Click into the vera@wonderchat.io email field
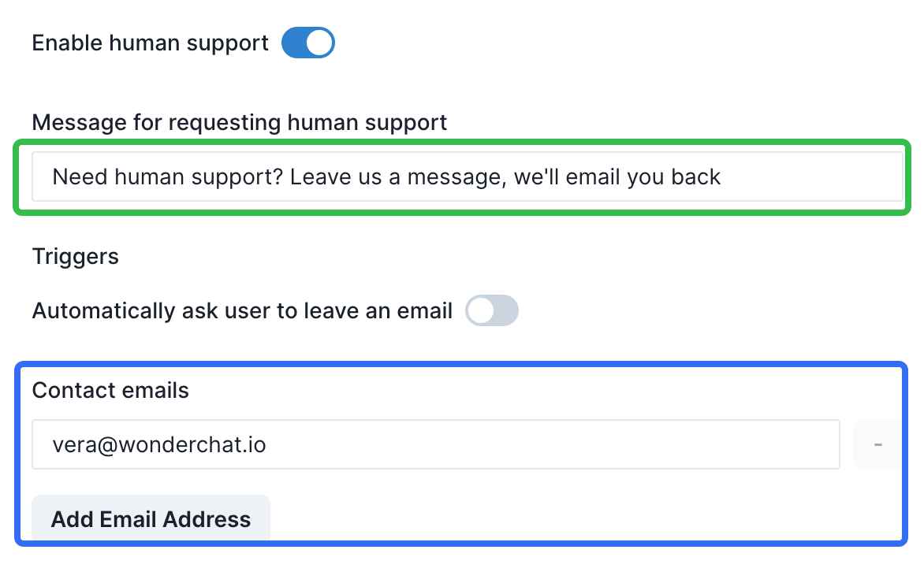The width and height of the screenshot is (924, 583). pyautogui.click(x=435, y=445)
